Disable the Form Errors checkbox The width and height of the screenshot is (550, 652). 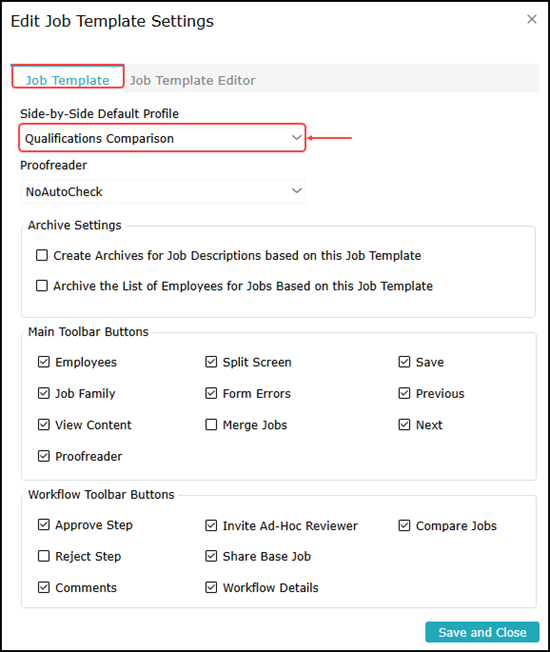[211, 393]
